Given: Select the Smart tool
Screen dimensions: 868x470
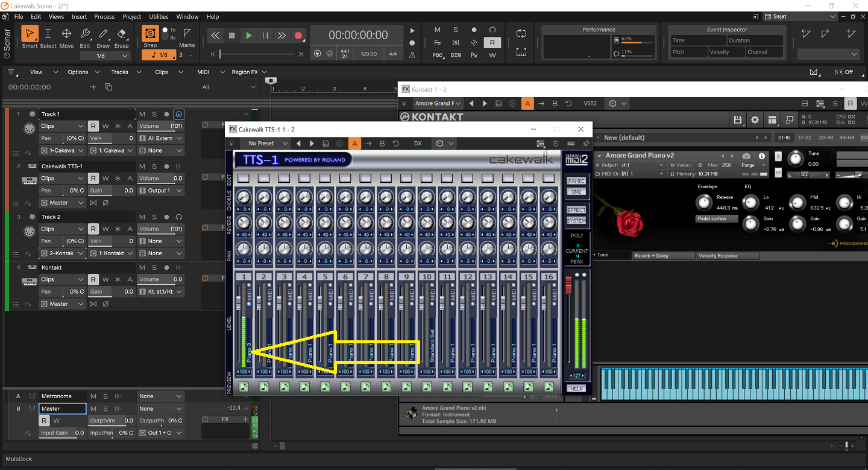Looking at the screenshot, I should point(30,34).
